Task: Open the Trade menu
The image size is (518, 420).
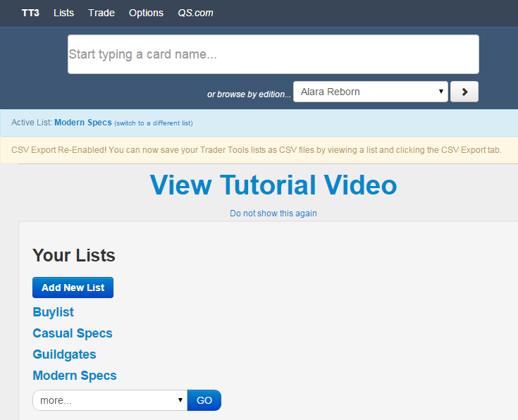Action: [101, 13]
